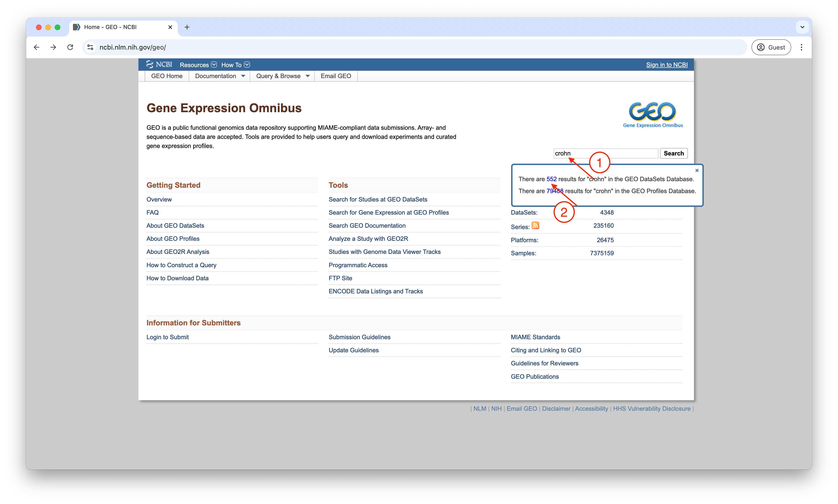Click the Search button
Viewport: 838px width, 504px height.
tap(674, 154)
